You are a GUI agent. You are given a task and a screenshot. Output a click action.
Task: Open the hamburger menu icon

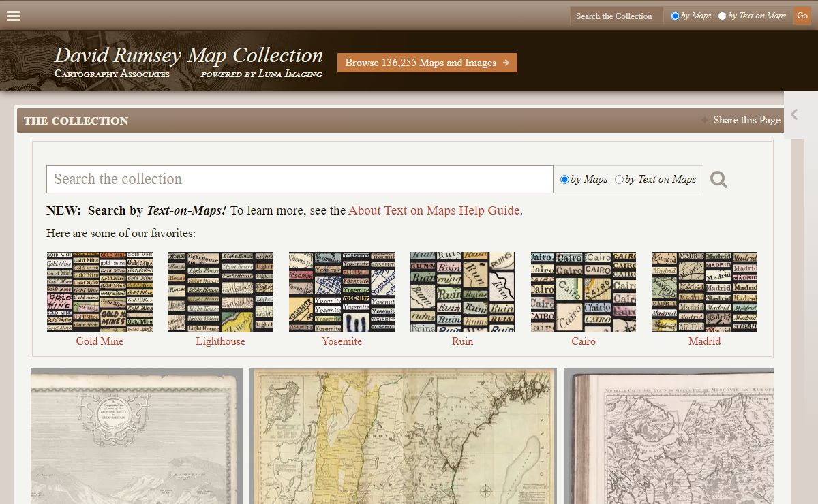[x=14, y=16]
